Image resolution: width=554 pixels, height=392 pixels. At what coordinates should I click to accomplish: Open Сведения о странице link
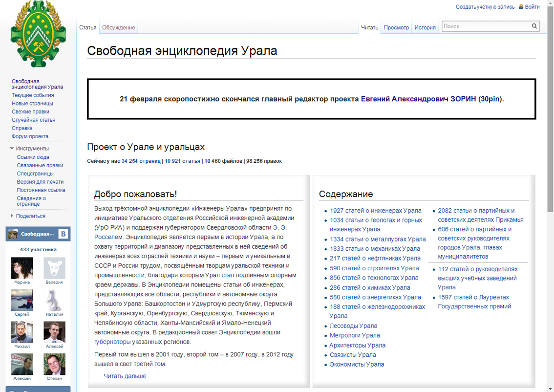[x=31, y=201]
